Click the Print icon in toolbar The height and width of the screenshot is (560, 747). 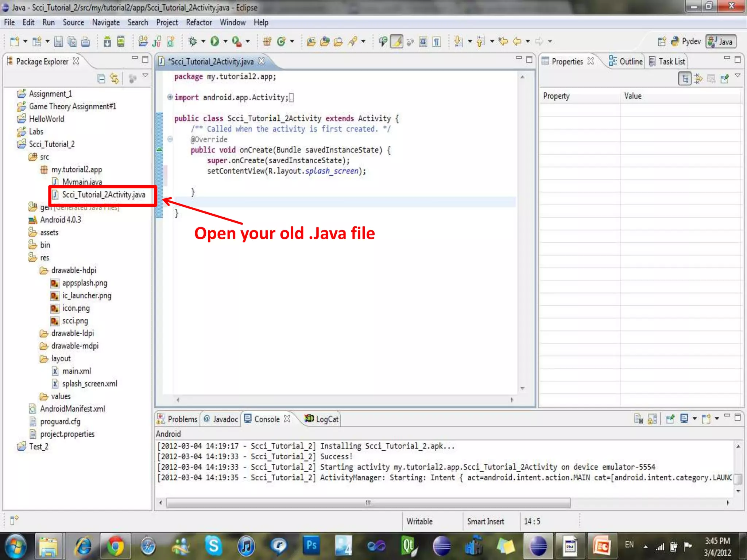pyautogui.click(x=85, y=42)
